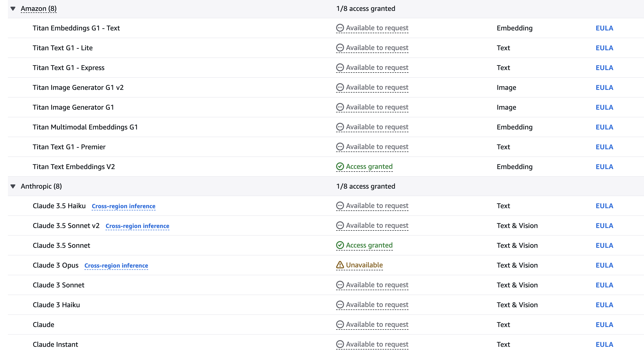Click the pending status icon for Titan Image Generator G1 v2
The height and width of the screenshot is (354, 644).
(x=340, y=87)
